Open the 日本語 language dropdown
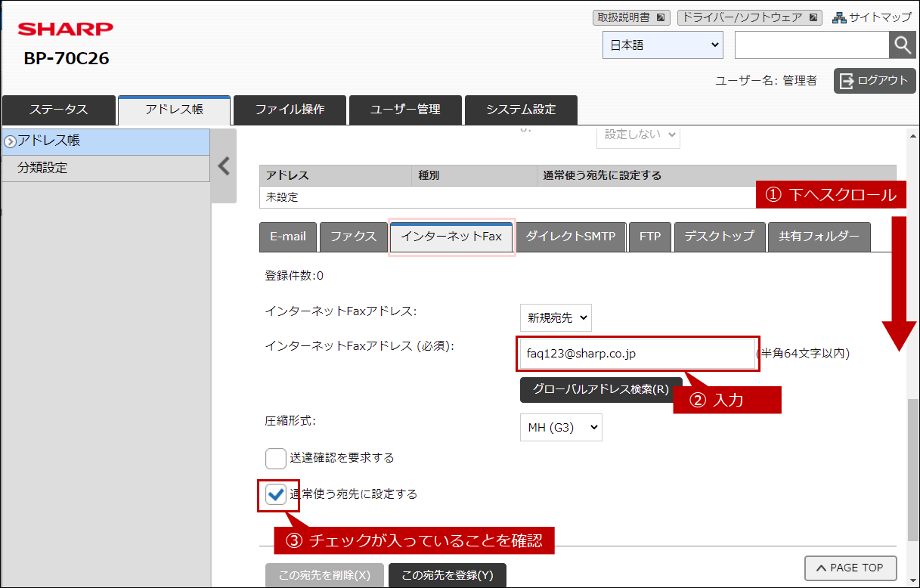Viewport: 920px width, 588px height. (x=662, y=45)
